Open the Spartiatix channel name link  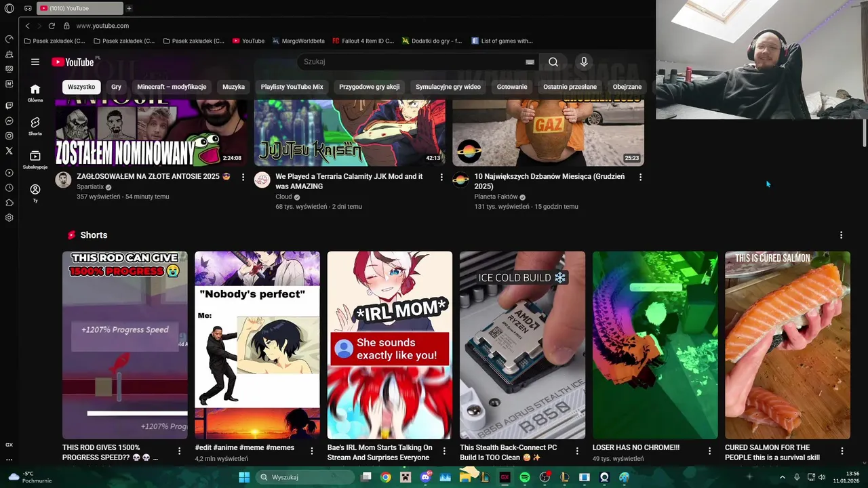90,186
